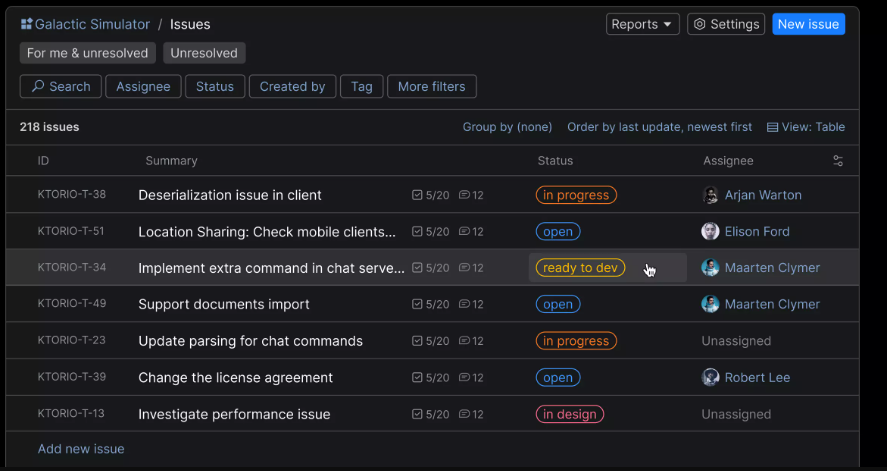This screenshot has height=471, width=887.
Task: Click Arjan Warton's avatar
Action: click(x=711, y=195)
